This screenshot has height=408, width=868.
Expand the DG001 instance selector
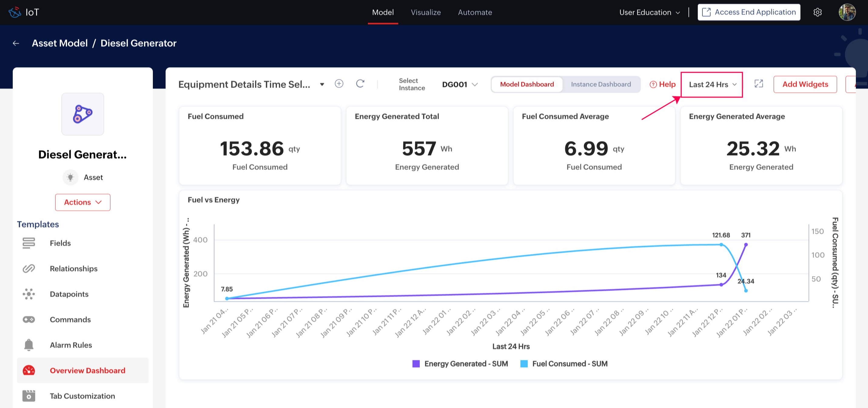[x=459, y=85]
